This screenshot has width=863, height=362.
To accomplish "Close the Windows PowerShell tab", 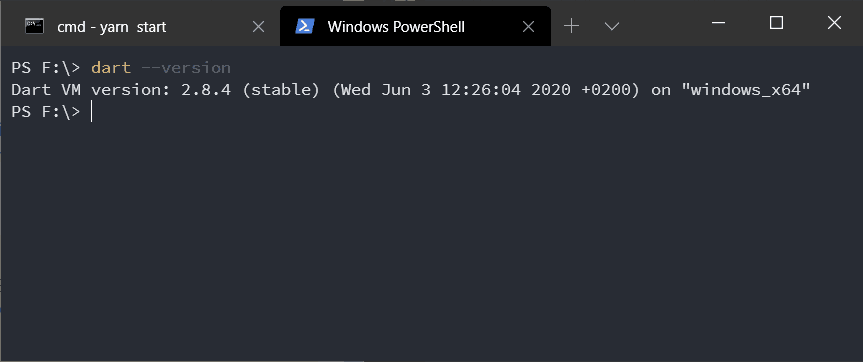I will [528, 26].
